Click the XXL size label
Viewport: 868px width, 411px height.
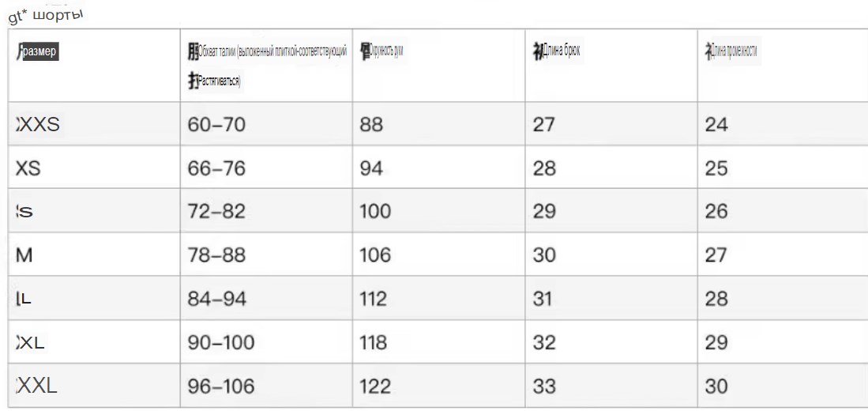[x=37, y=386]
